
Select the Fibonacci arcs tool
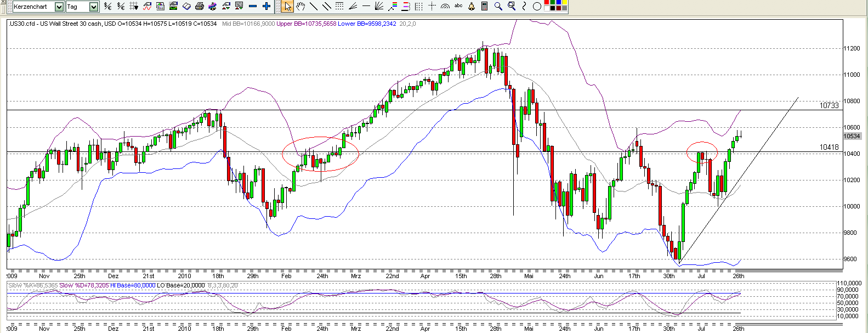[445, 6]
